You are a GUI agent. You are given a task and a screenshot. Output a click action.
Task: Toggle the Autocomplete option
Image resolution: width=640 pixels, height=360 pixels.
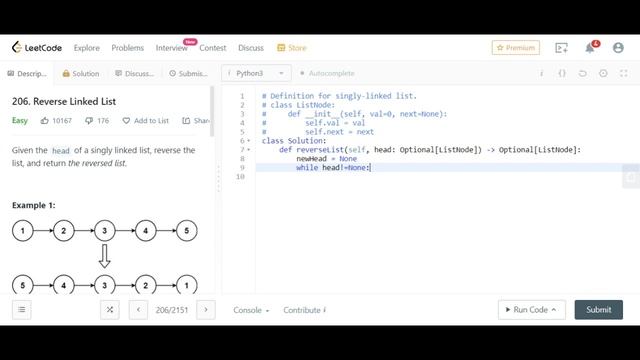(327, 73)
